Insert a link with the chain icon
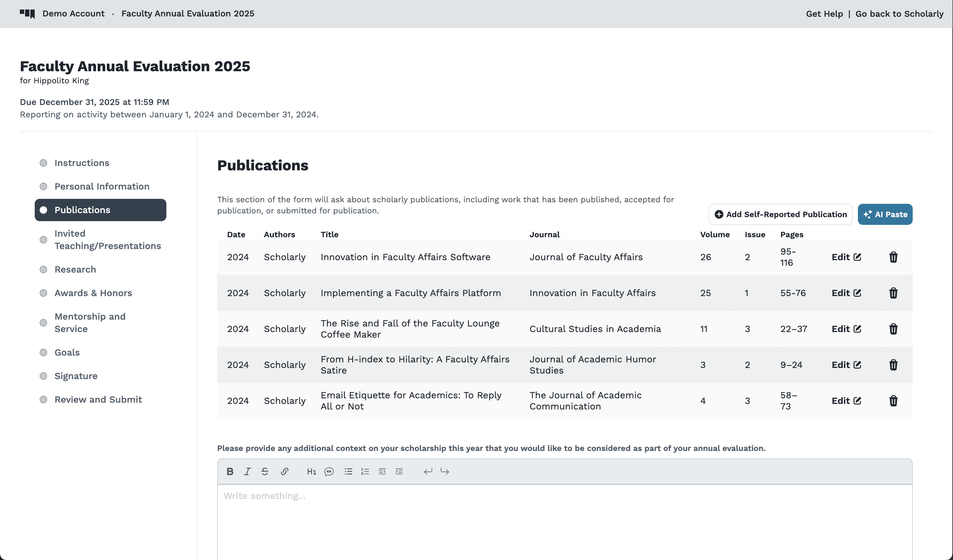The image size is (953, 560). point(284,471)
